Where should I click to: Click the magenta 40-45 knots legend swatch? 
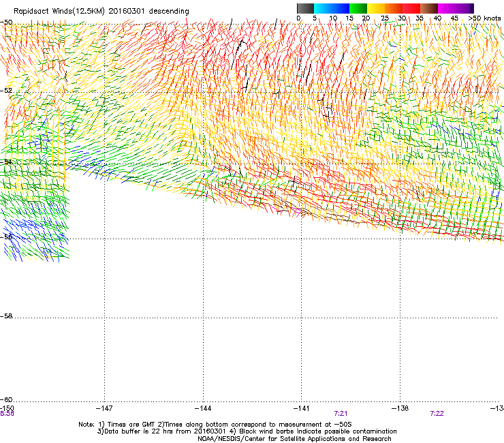click(x=447, y=8)
